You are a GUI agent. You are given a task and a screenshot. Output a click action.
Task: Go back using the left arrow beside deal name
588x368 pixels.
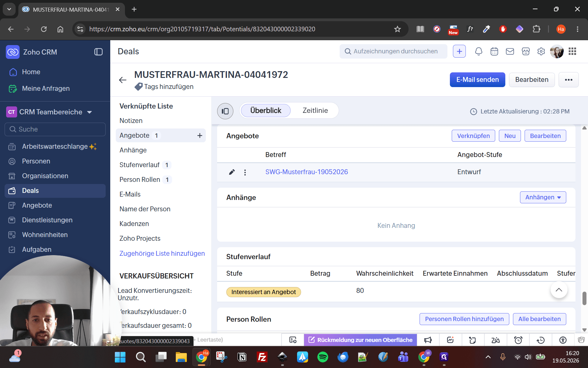(123, 80)
